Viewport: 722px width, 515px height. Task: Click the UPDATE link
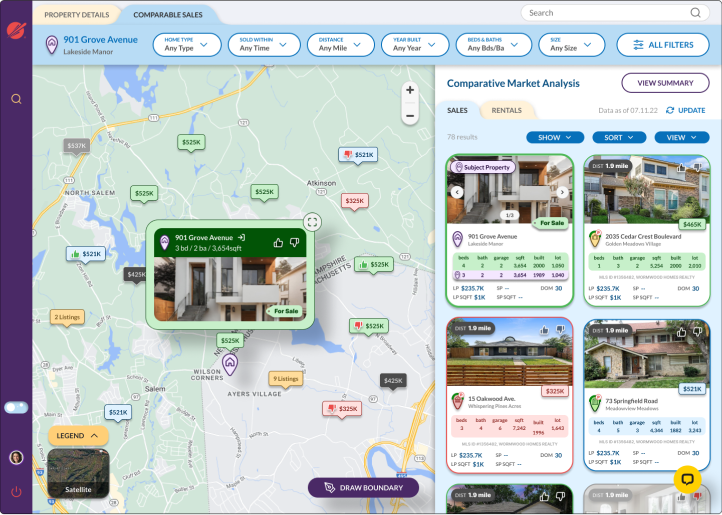pyautogui.click(x=692, y=111)
